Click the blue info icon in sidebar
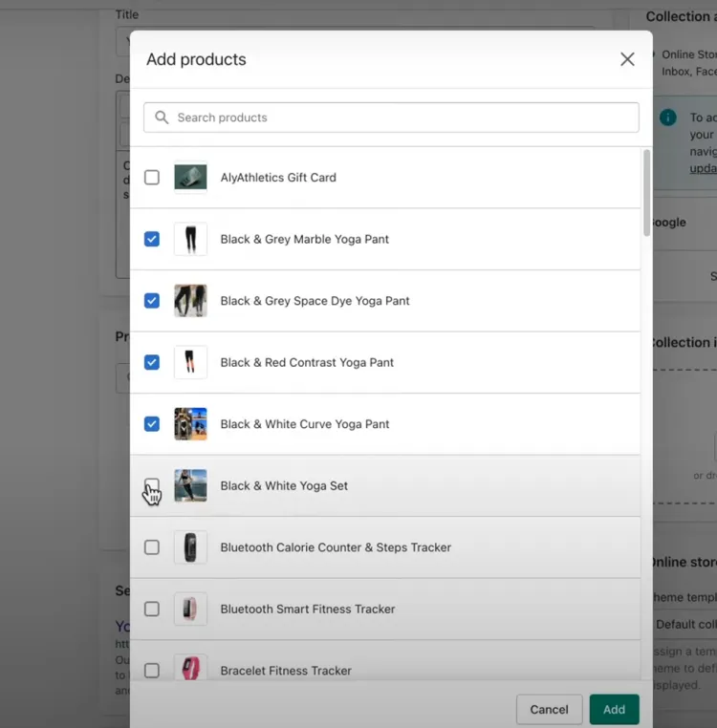The width and height of the screenshot is (717, 728). (667, 118)
